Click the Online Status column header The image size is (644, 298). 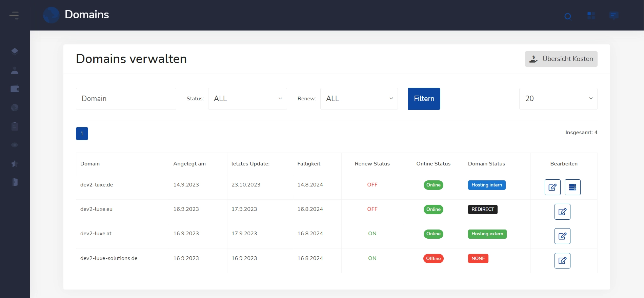(433, 164)
